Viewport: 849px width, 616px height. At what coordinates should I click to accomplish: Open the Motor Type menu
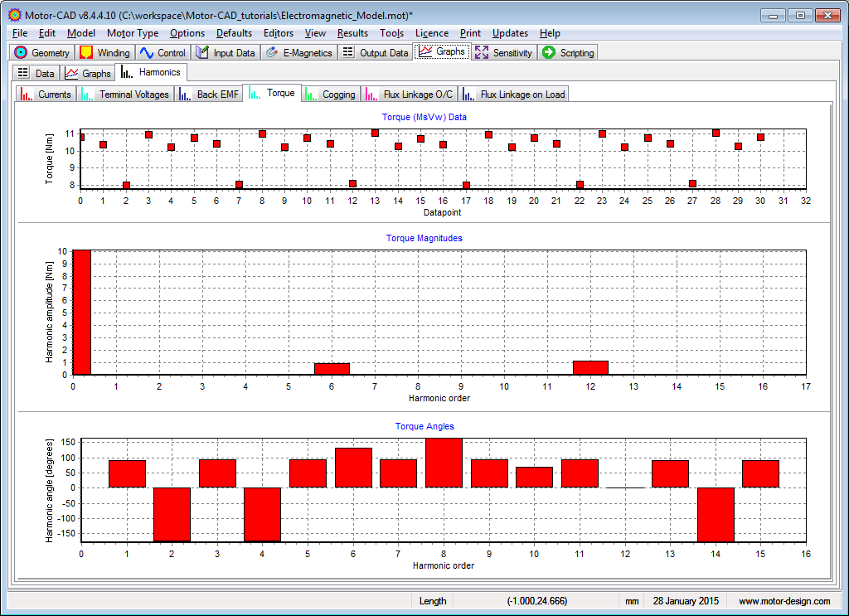click(x=133, y=33)
